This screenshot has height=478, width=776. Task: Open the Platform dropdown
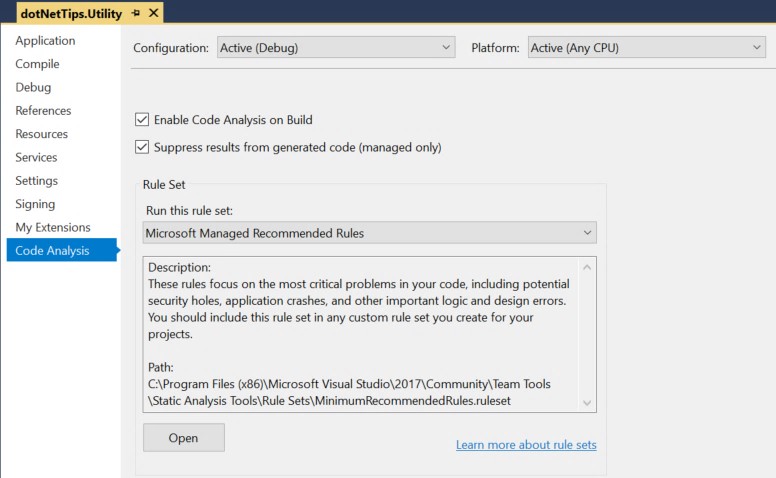(x=646, y=47)
